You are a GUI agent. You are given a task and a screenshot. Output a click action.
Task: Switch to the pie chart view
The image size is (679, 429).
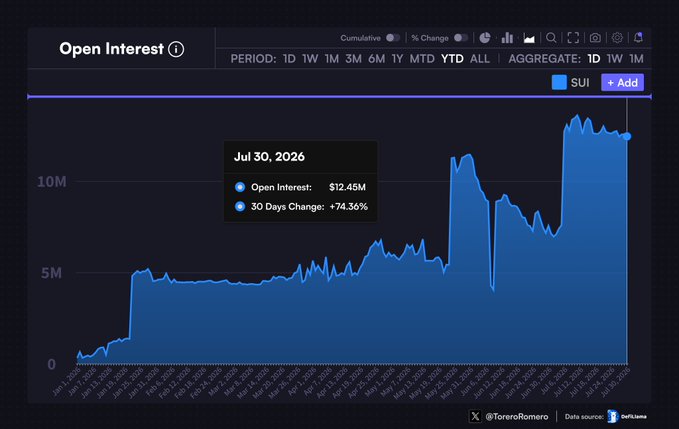click(485, 38)
